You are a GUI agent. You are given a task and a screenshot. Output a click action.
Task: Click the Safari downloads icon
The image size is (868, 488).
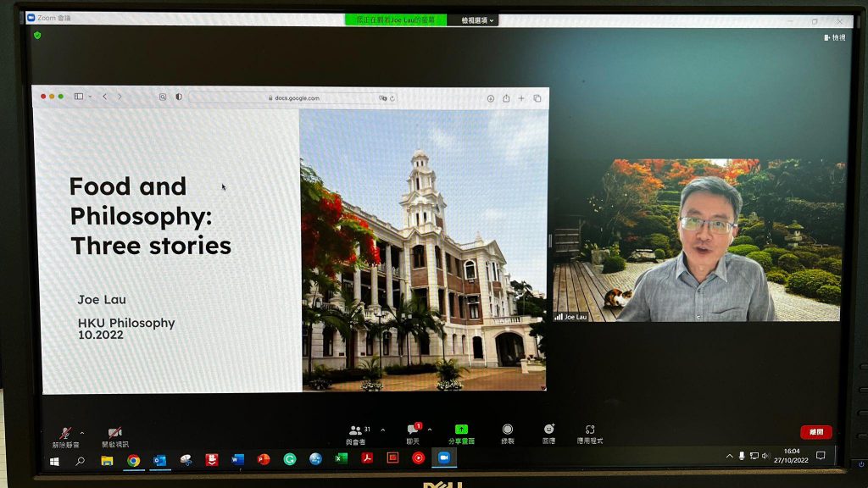(x=491, y=98)
